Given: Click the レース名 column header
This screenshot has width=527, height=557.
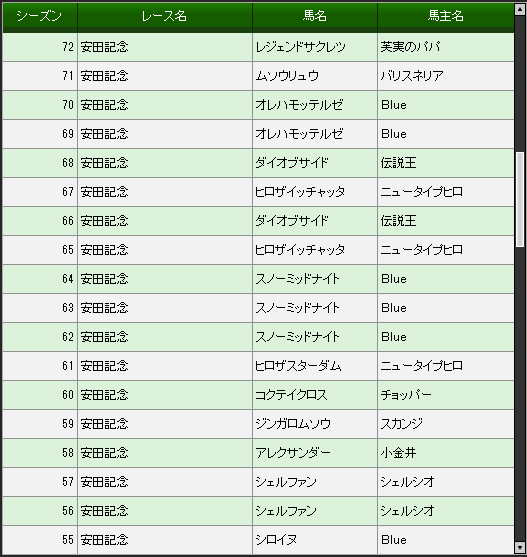Looking at the screenshot, I should [165, 16].
